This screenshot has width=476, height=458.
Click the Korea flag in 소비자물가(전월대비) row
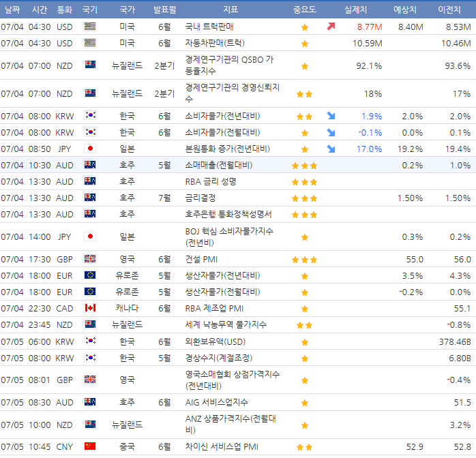click(90, 132)
